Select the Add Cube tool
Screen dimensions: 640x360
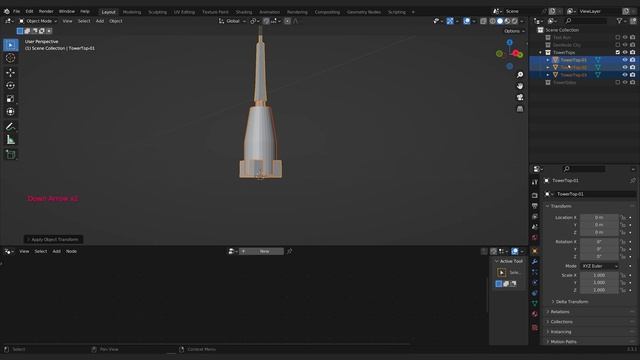coord(11,154)
